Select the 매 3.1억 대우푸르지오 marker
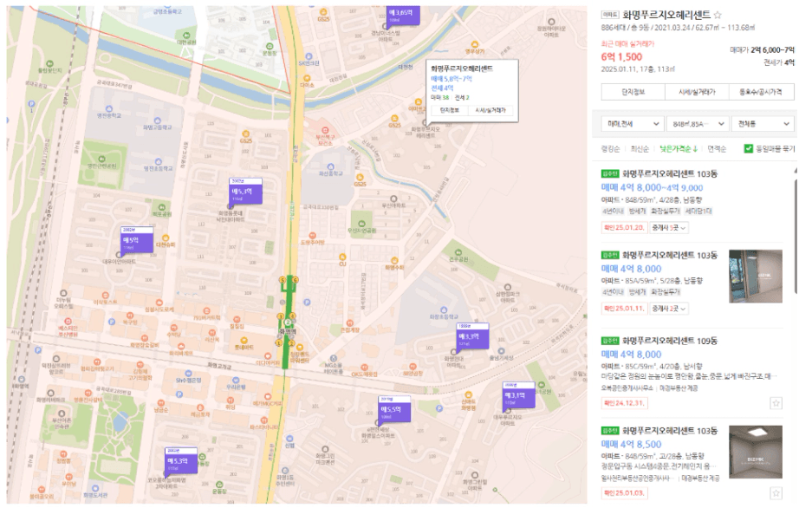This screenshot has width=812, height=508. coord(518,395)
